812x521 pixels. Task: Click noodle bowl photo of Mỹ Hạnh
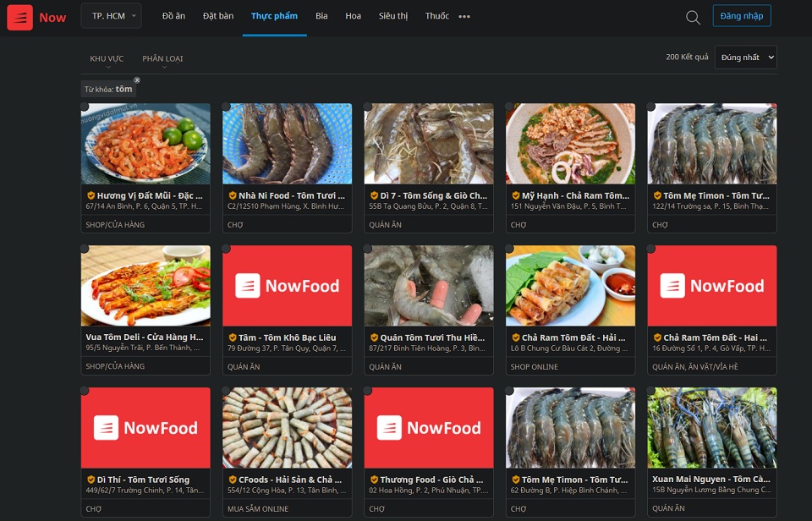pyautogui.click(x=571, y=144)
